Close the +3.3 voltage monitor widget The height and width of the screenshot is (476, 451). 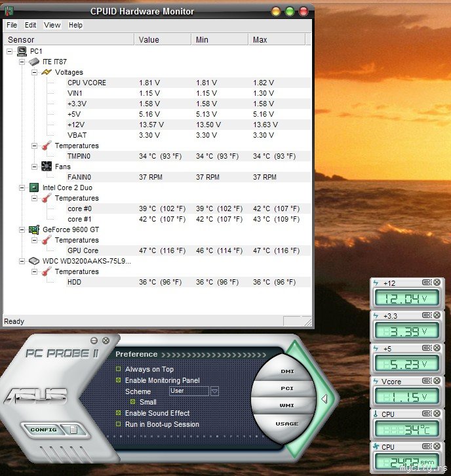pos(437,315)
